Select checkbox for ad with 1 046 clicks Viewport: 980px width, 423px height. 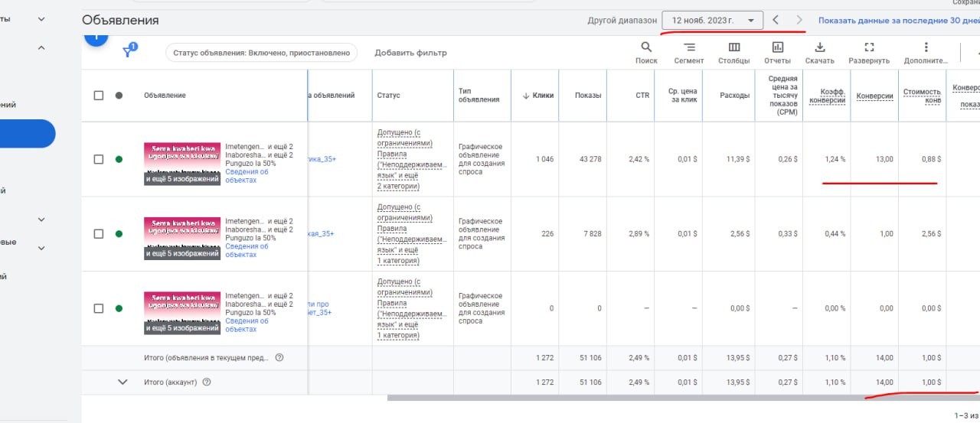pos(98,159)
